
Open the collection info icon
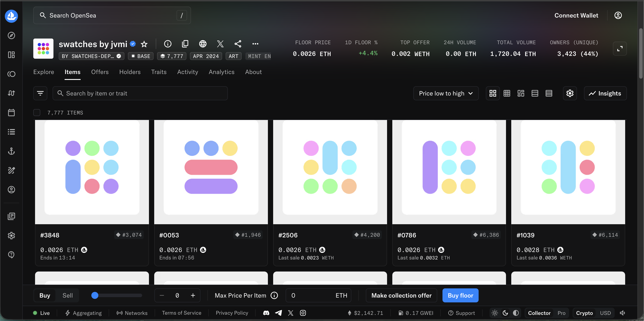[168, 44]
